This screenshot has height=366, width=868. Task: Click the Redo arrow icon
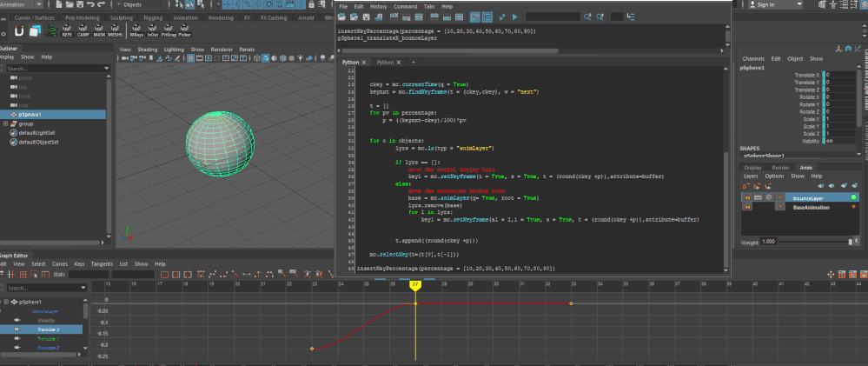[102, 4]
